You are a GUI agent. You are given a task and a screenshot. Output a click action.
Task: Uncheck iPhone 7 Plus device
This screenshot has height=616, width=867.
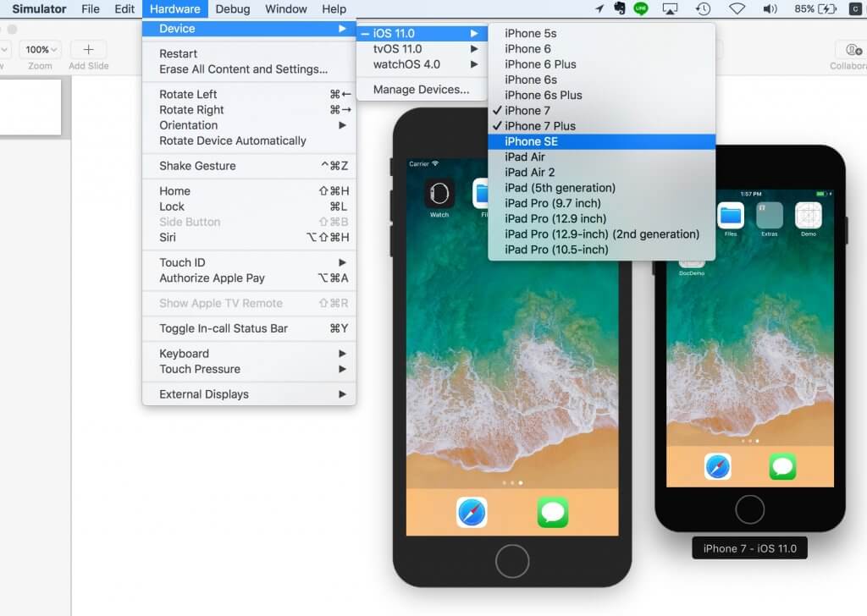pyautogui.click(x=602, y=126)
